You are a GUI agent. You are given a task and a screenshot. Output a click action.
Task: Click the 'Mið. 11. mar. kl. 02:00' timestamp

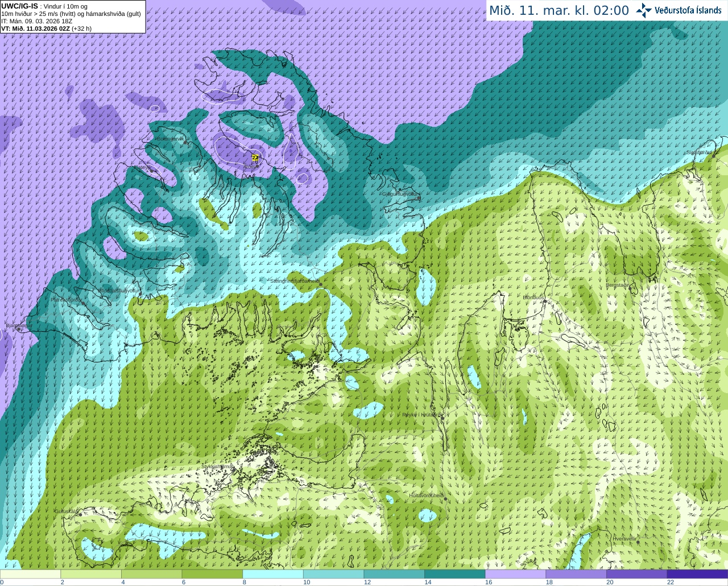[559, 10]
